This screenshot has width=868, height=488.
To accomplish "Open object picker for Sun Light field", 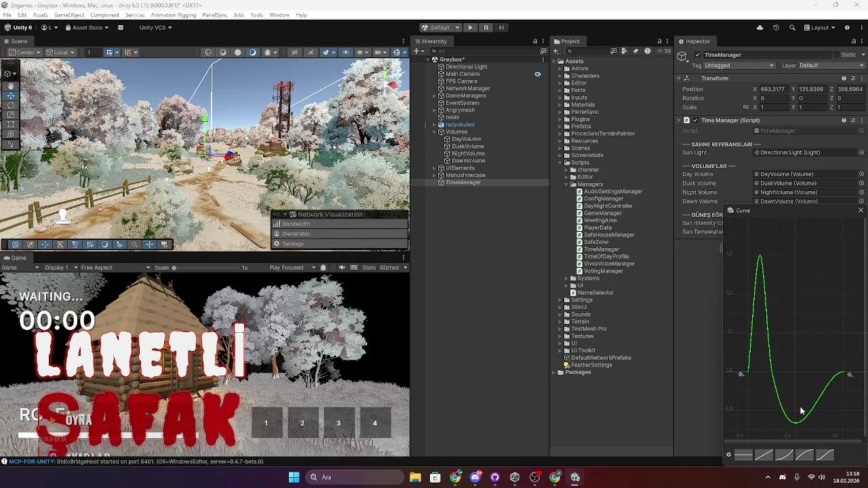I will coord(862,152).
